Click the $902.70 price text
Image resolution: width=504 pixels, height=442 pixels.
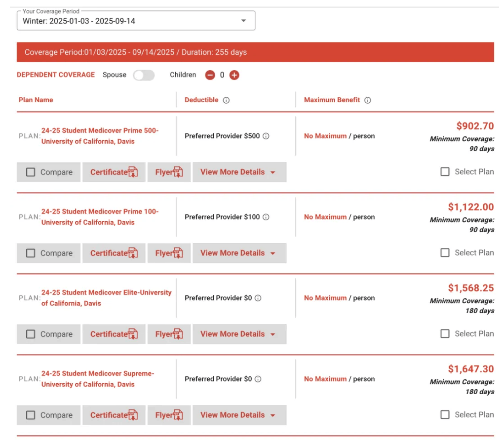point(475,126)
